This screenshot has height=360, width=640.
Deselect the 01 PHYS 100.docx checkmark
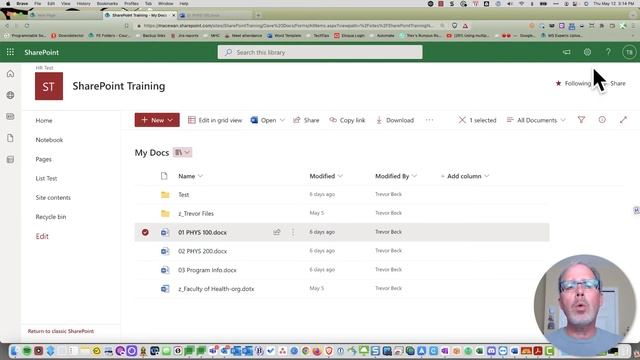[145, 232]
